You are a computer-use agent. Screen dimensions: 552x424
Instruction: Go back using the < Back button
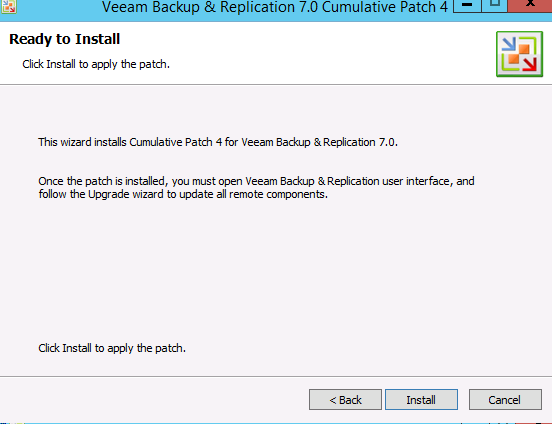pyautogui.click(x=345, y=399)
